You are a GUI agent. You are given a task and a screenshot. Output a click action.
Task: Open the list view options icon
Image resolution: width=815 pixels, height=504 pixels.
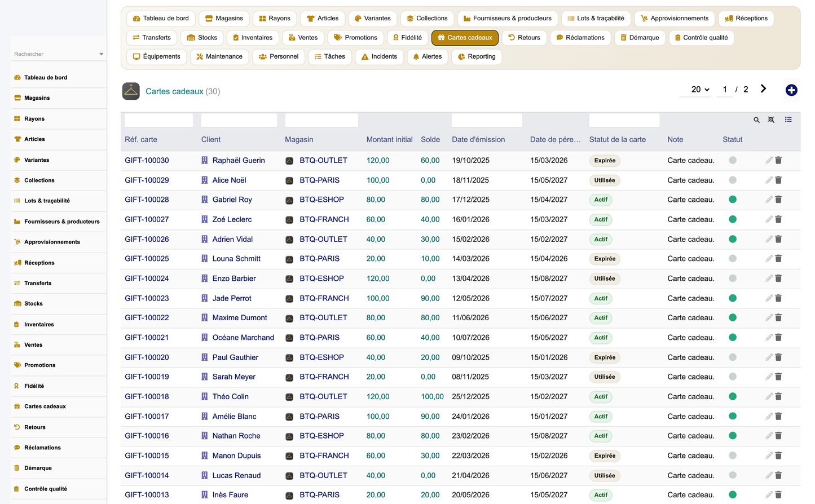coord(788,120)
